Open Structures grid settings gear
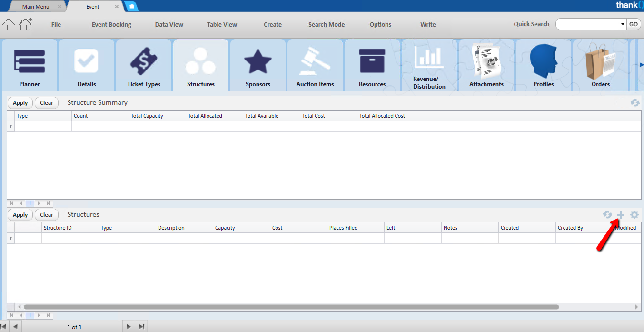Screen dimensions: 644x332 (x=634, y=215)
